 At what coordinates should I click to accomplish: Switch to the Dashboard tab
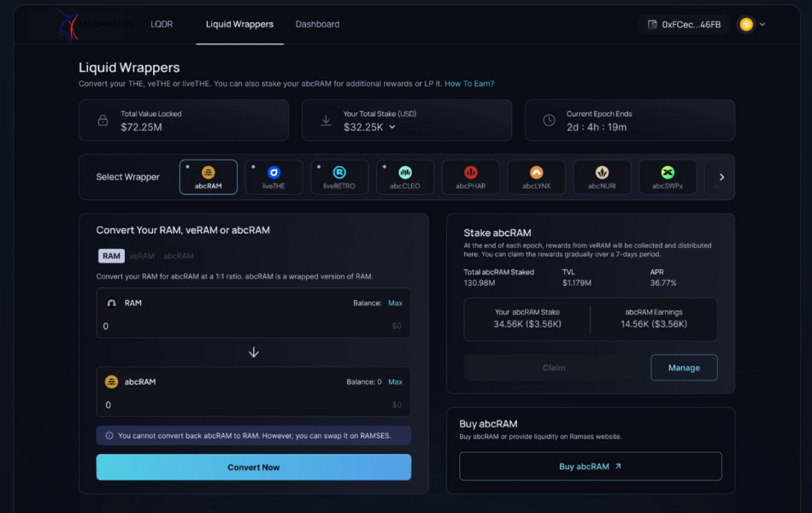(x=317, y=24)
